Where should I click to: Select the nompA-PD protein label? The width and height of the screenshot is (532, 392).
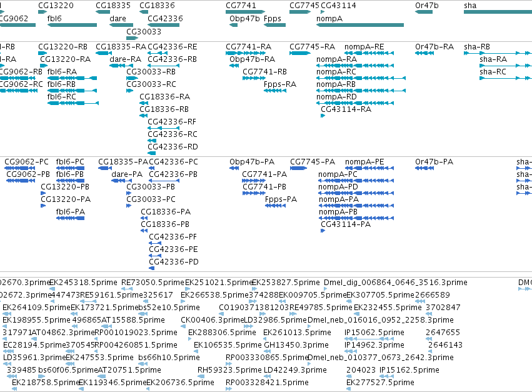338,187
